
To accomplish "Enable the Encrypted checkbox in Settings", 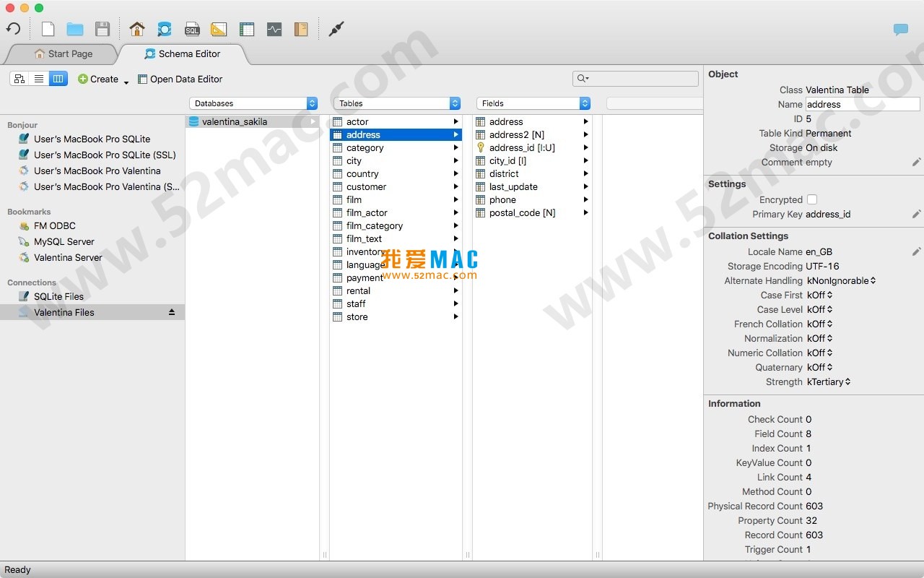I will point(811,199).
